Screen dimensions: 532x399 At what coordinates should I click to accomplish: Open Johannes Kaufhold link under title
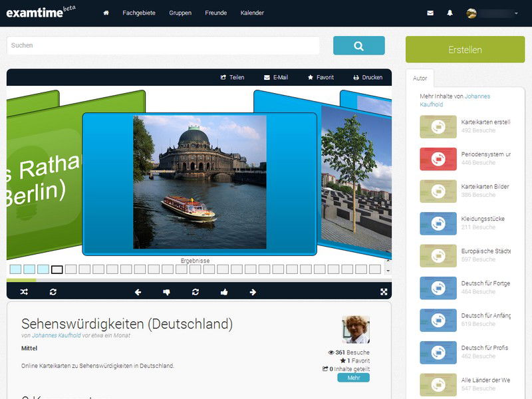pos(57,335)
